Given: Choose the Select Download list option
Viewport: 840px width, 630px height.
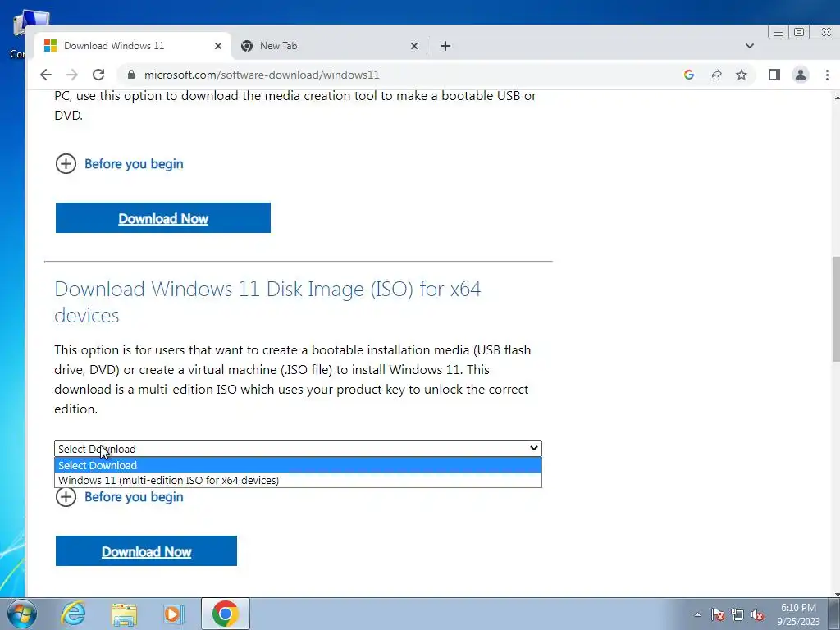Looking at the screenshot, I should (x=298, y=465).
